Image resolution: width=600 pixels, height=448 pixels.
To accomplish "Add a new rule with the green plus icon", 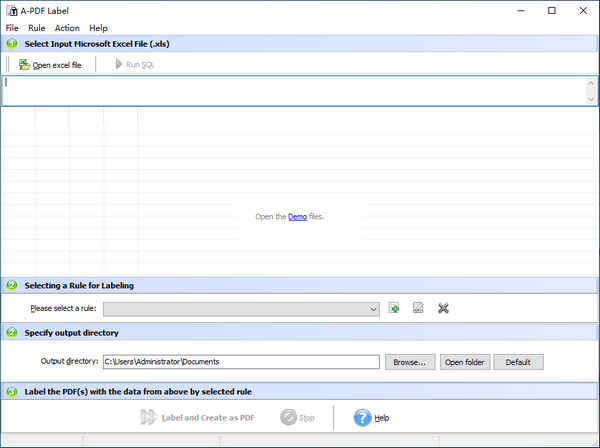I will pos(394,308).
